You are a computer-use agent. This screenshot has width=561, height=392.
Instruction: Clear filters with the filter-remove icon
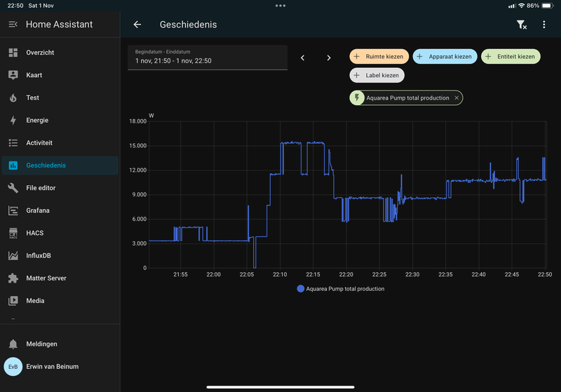[522, 25]
